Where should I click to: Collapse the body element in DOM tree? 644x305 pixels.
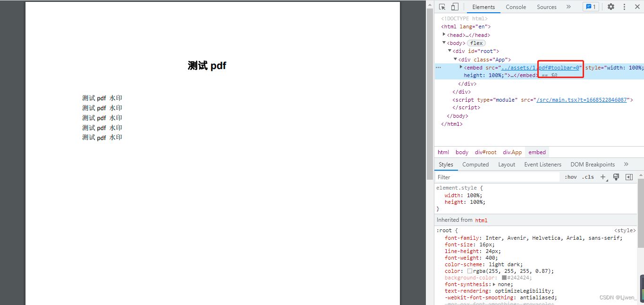coord(443,43)
